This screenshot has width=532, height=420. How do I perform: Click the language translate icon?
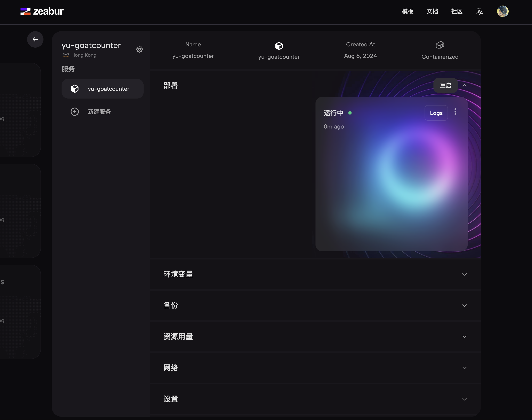[x=480, y=11]
